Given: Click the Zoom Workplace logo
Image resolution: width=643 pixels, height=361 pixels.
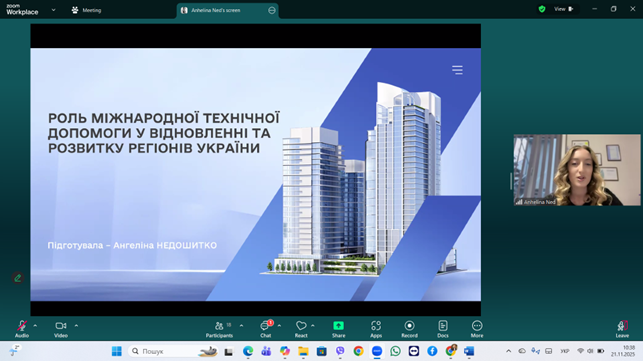Looking at the screenshot, I should click(22, 10).
